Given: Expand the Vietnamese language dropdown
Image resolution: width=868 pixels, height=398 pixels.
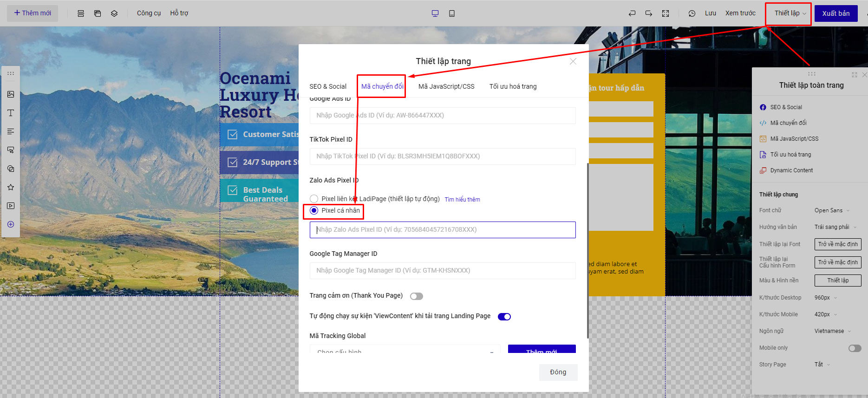Looking at the screenshot, I should point(832,331).
